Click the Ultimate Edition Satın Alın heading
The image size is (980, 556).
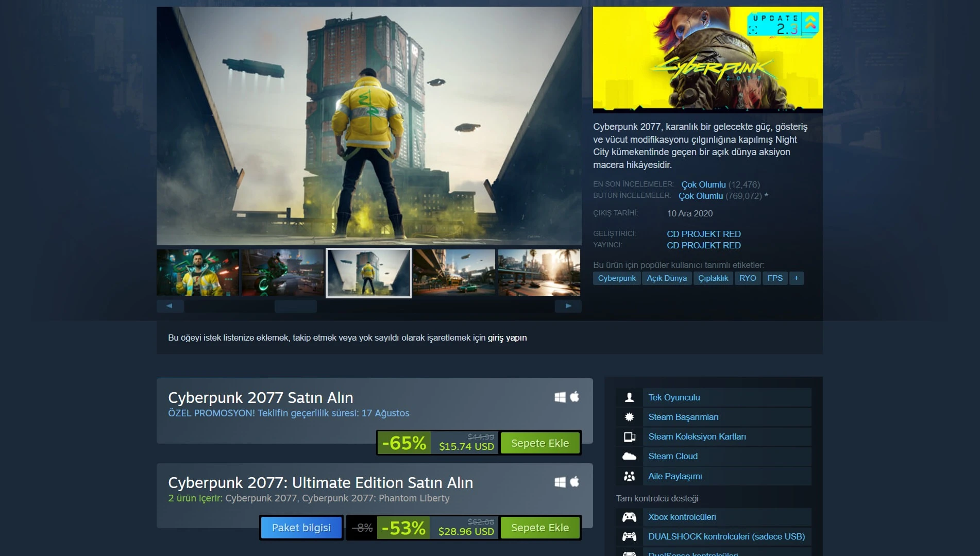320,482
